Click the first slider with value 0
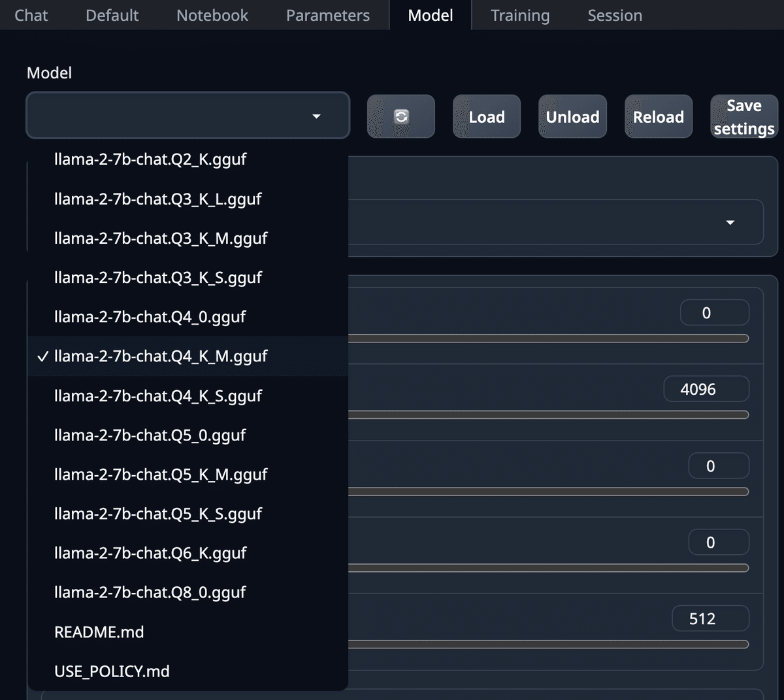This screenshot has width=784, height=700. click(548, 339)
